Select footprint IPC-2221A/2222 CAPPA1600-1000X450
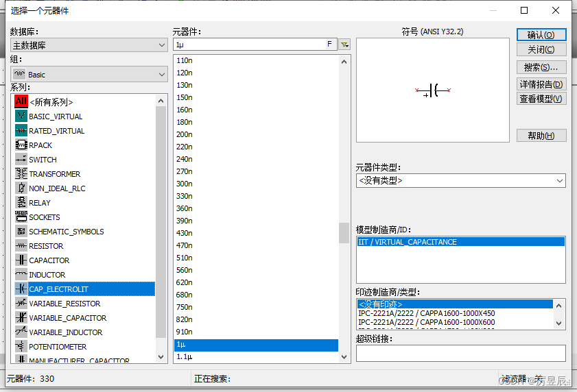Image resolution: width=577 pixels, height=392 pixels. pyautogui.click(x=425, y=314)
